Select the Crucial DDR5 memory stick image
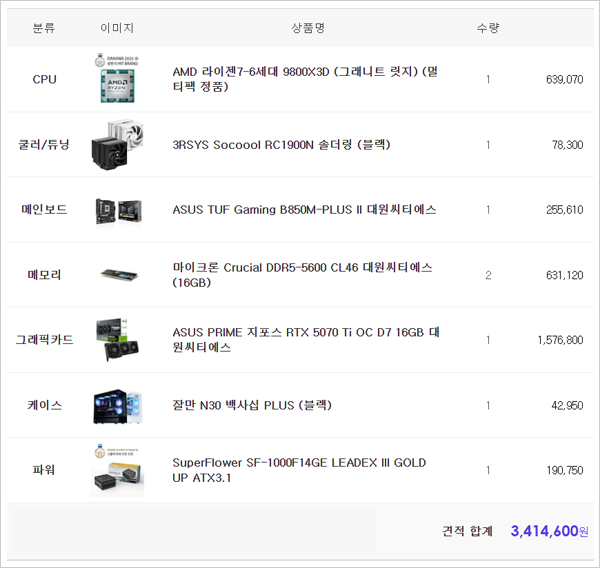Viewport: 600px width, 568px height. pos(117,275)
